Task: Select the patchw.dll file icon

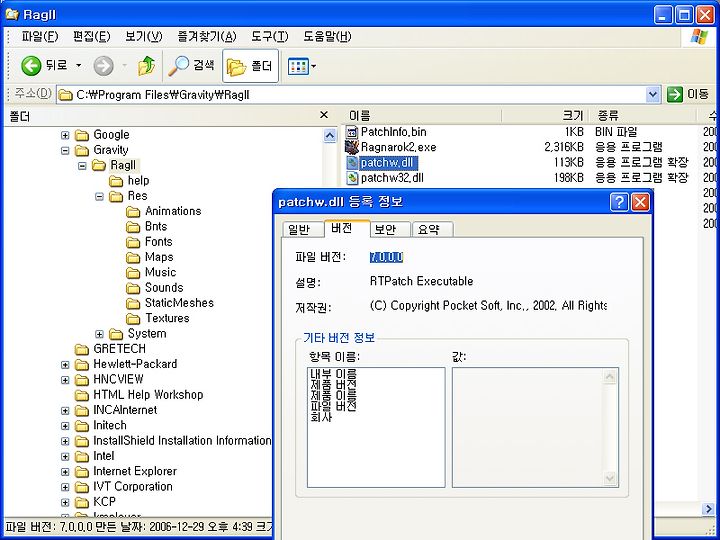Action: pyautogui.click(x=352, y=163)
